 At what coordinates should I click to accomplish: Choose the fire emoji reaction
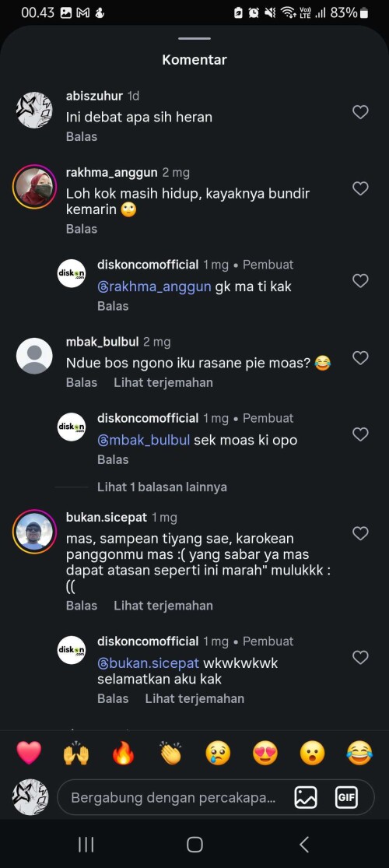123,753
